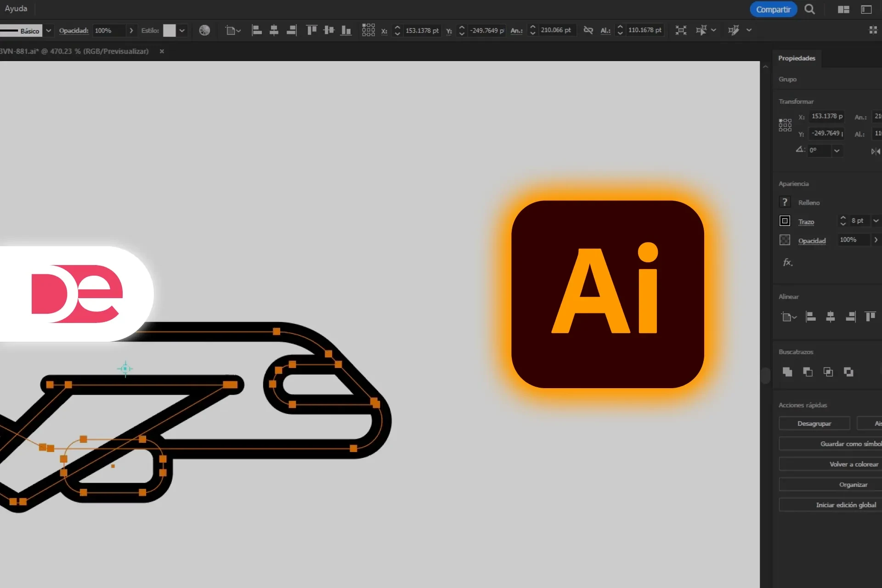Expand the Opacidad arrow in Apariencia panel
The height and width of the screenshot is (588, 882).
pyautogui.click(x=876, y=240)
